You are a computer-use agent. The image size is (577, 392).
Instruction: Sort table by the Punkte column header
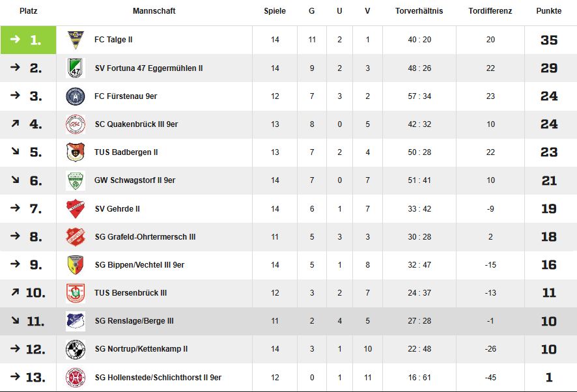pos(548,11)
